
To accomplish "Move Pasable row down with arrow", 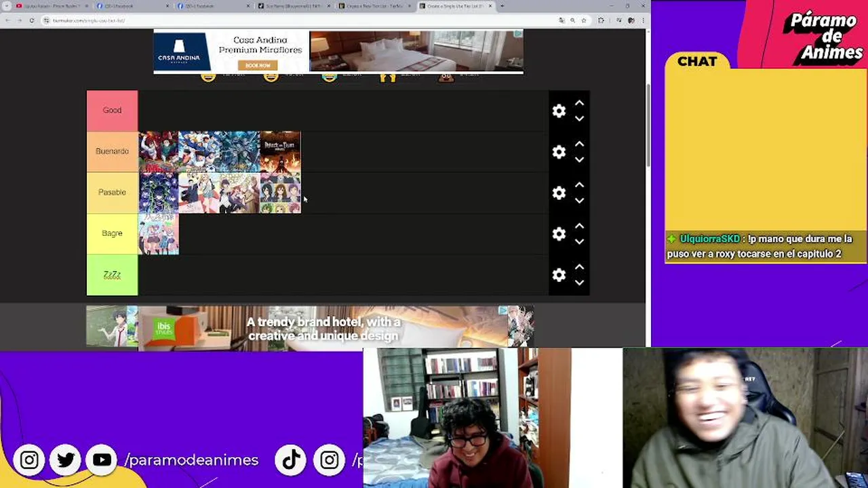I will tap(579, 201).
